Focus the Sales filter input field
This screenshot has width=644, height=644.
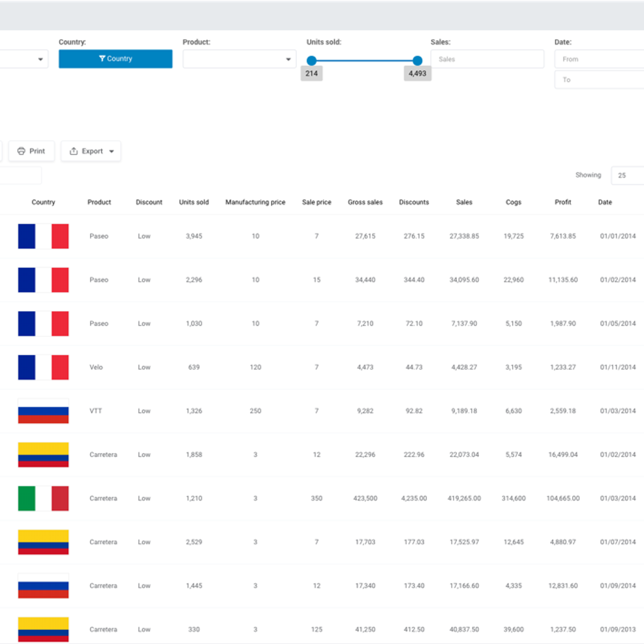tap(487, 59)
